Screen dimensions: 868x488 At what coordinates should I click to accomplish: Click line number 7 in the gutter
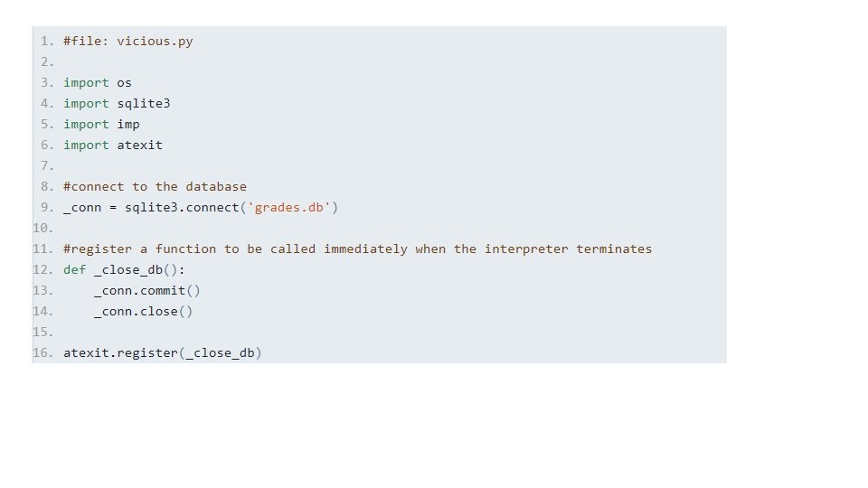click(46, 165)
